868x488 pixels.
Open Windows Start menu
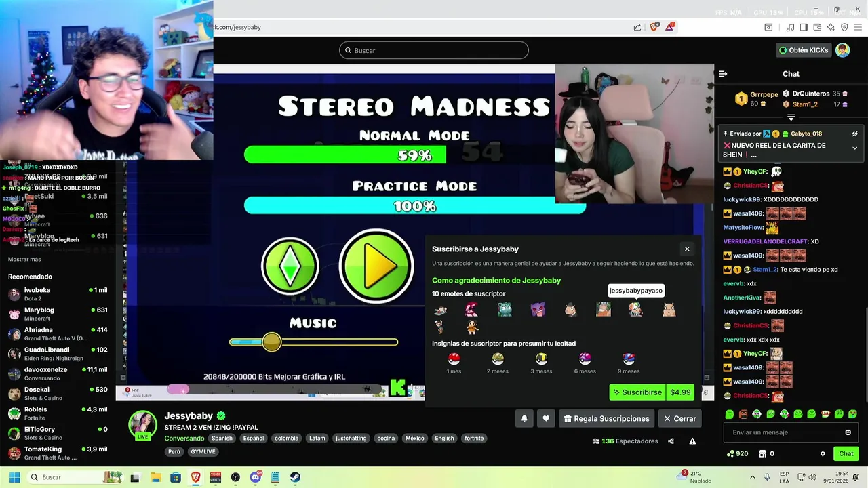click(14, 477)
